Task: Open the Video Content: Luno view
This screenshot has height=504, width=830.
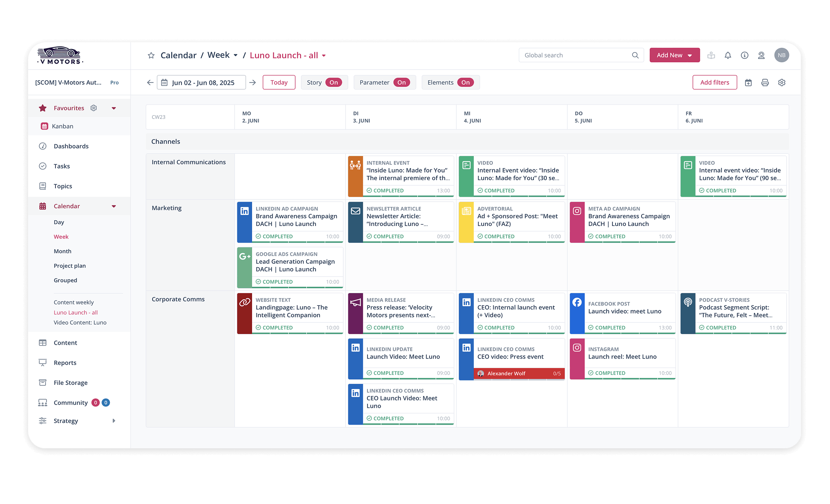Action: tap(80, 323)
